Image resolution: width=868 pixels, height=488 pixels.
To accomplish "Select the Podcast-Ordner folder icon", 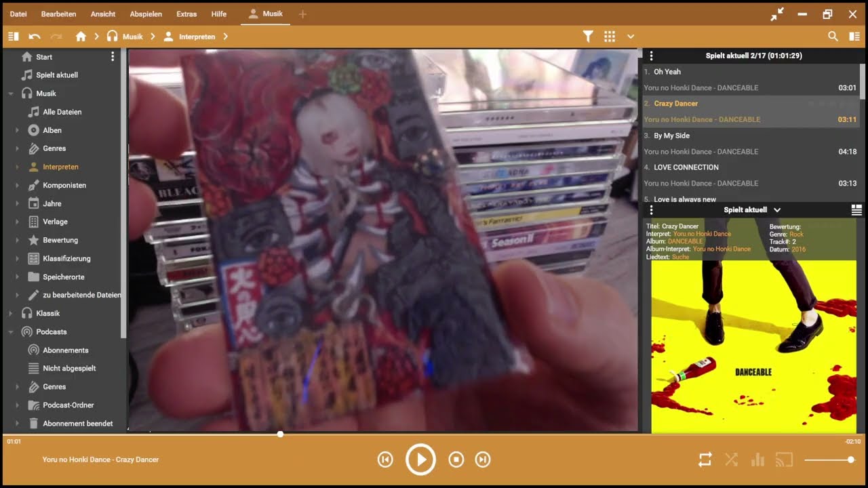I will [x=33, y=405].
